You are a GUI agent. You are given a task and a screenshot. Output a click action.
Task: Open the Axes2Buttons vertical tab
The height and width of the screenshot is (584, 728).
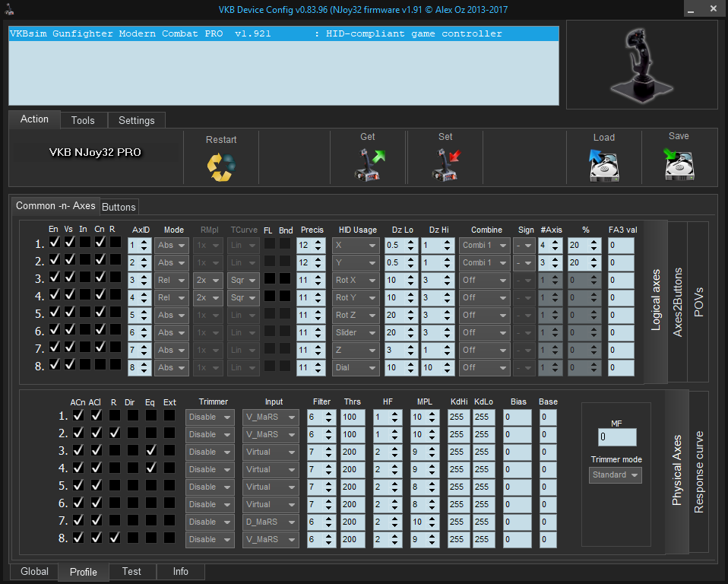(x=677, y=302)
